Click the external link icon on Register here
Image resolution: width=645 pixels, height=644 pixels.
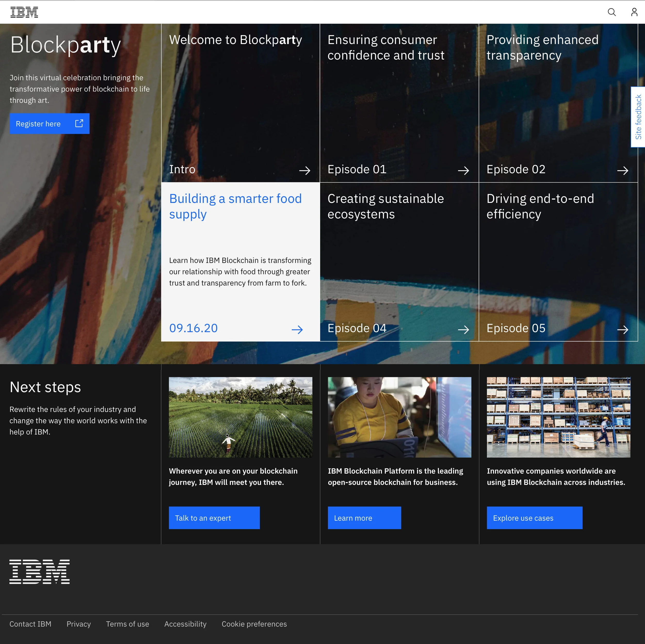[x=79, y=123]
